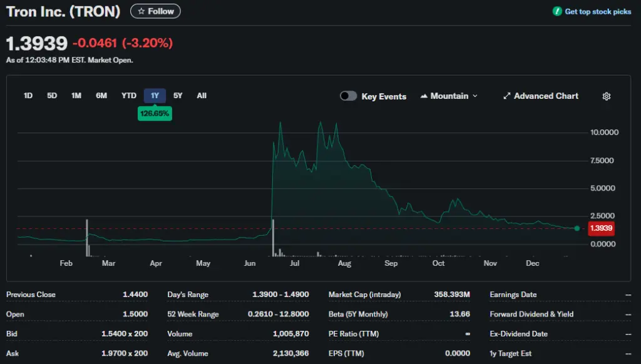Expand the Mountain chart style dropdown
This screenshot has width=641, height=364.
pyautogui.click(x=474, y=96)
